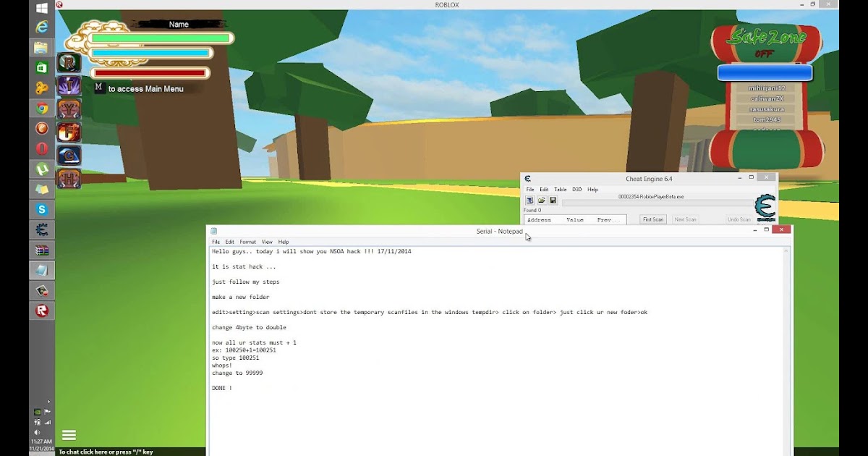
Task: Activate the R skill icon in game
Action: 69,63
